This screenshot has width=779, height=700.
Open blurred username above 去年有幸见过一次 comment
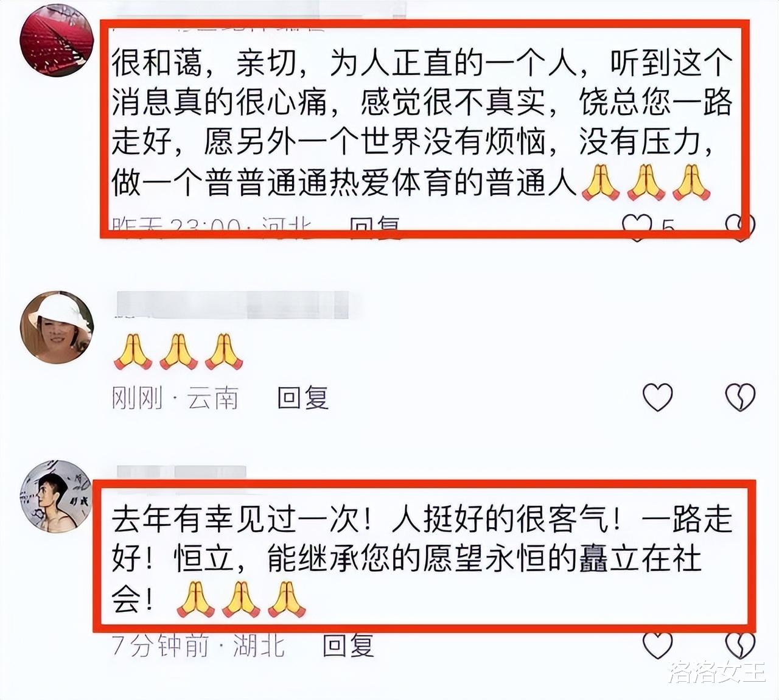181,474
